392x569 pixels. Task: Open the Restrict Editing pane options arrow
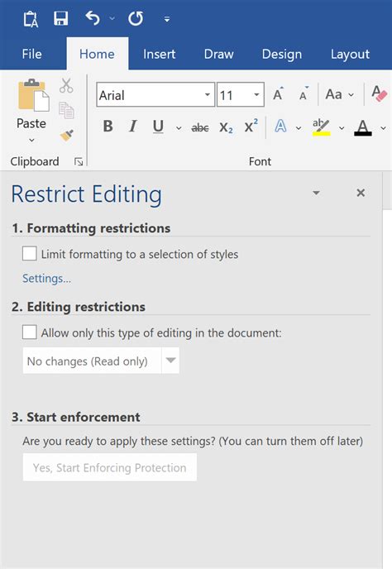tap(316, 193)
